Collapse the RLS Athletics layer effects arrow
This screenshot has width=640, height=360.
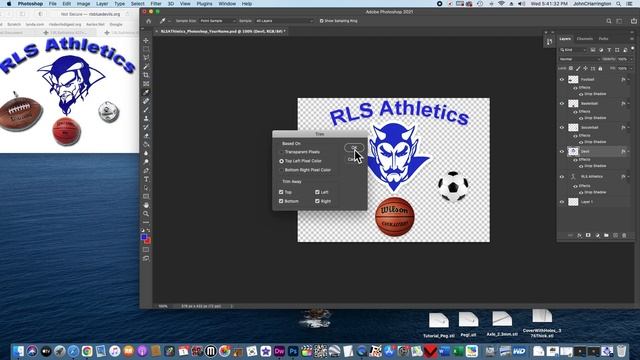point(629,177)
